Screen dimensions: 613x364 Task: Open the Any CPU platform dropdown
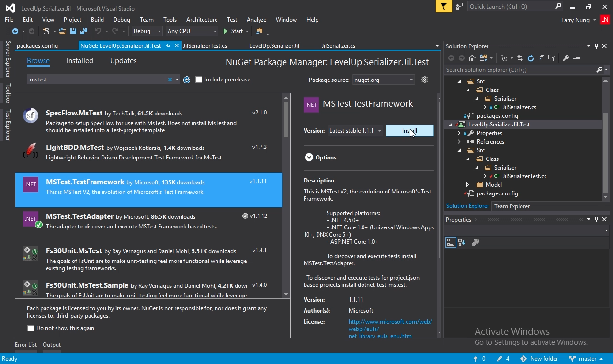(x=192, y=31)
